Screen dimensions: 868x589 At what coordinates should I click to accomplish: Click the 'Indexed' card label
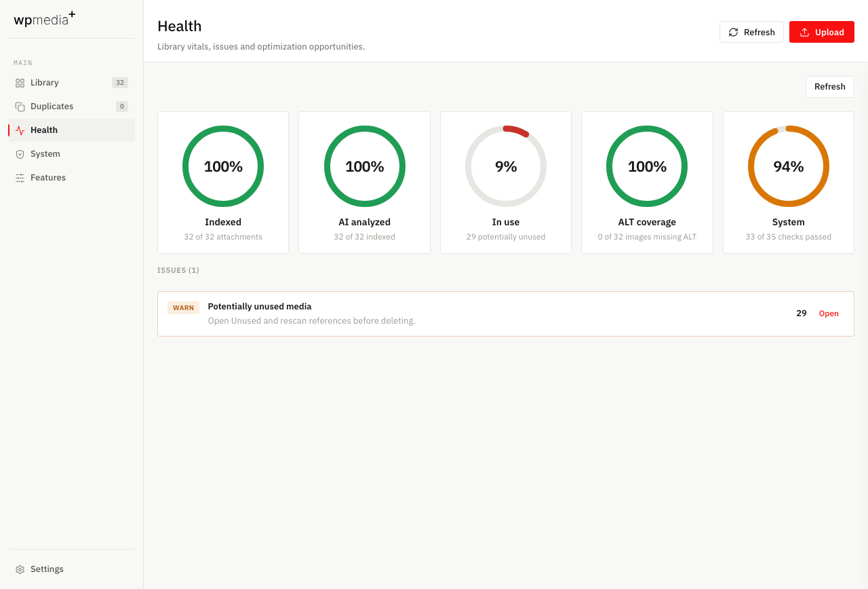pyautogui.click(x=223, y=222)
